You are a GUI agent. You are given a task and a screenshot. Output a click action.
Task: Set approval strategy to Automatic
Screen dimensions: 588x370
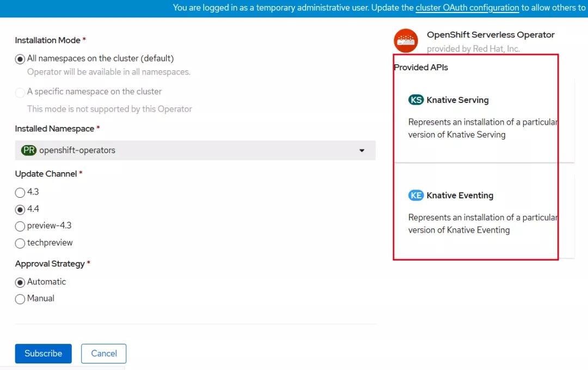click(20, 282)
